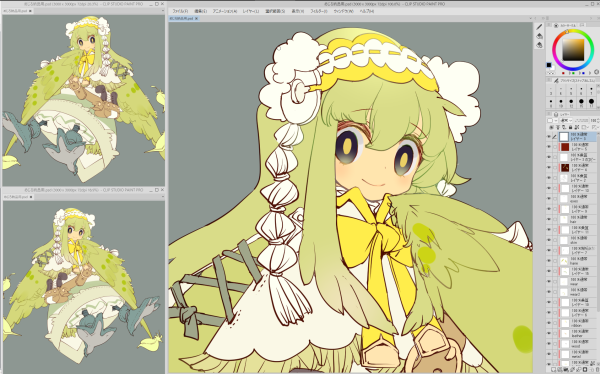This screenshot has width=600, height=374.
Task: Select the fill bucket tool icon
Action: (539, 36)
